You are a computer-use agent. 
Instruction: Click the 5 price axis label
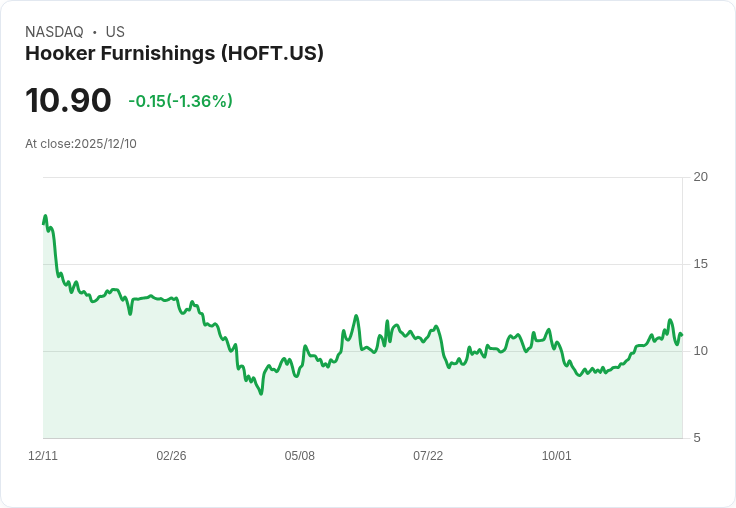[697, 438]
